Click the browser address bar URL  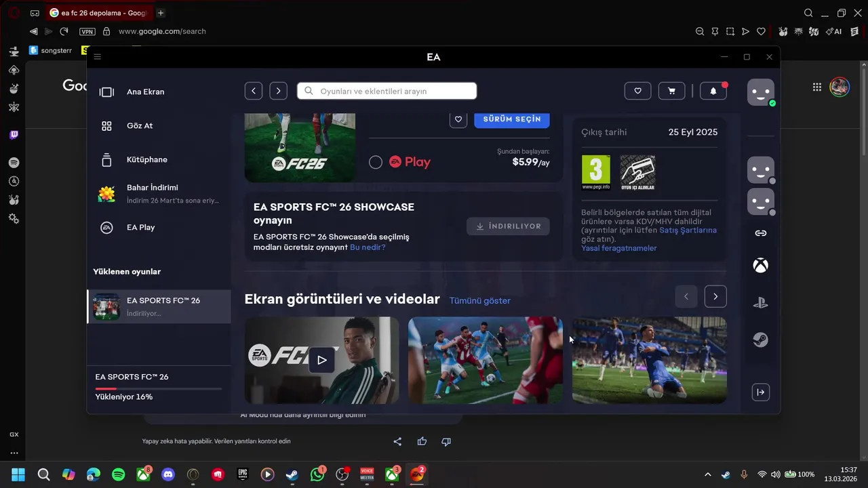pos(162,31)
